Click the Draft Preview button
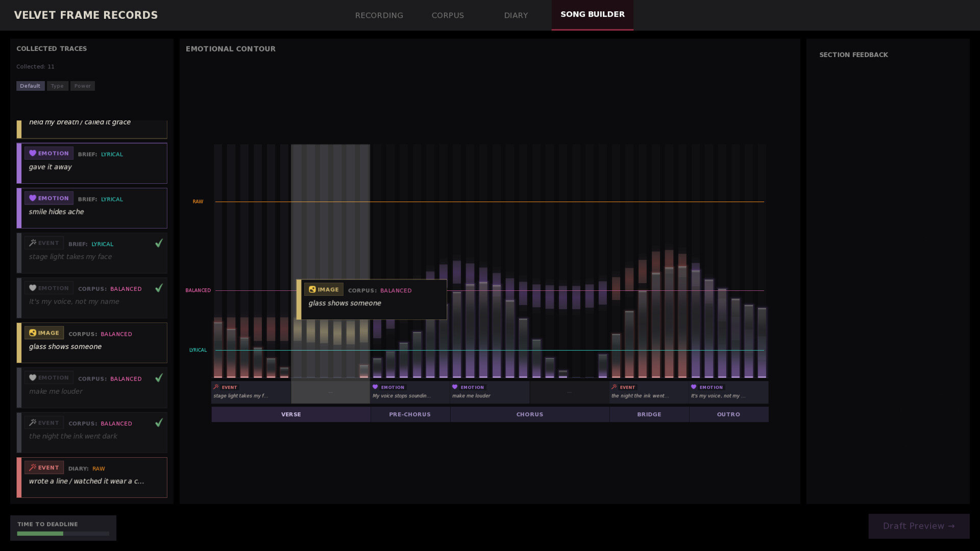The width and height of the screenshot is (980, 551). click(x=919, y=526)
